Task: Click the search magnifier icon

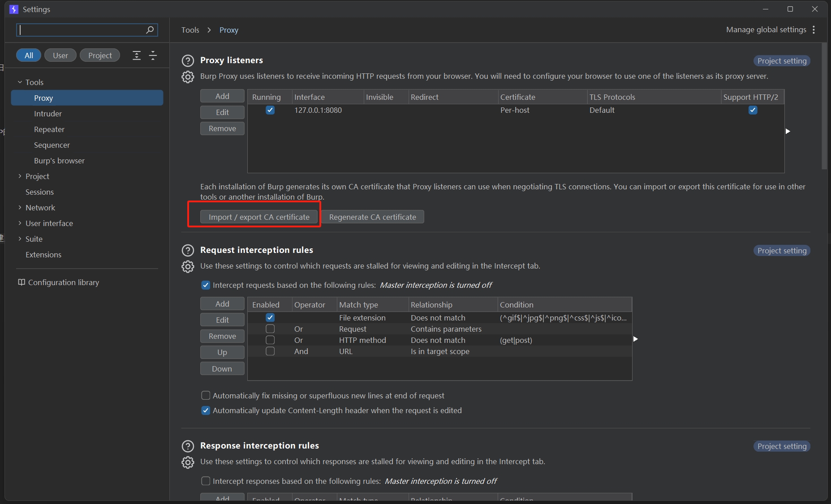Action: click(150, 30)
